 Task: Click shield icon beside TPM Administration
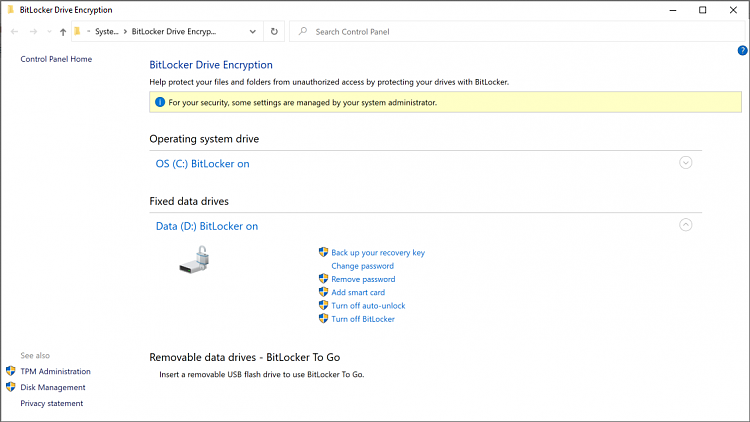[x=11, y=371]
